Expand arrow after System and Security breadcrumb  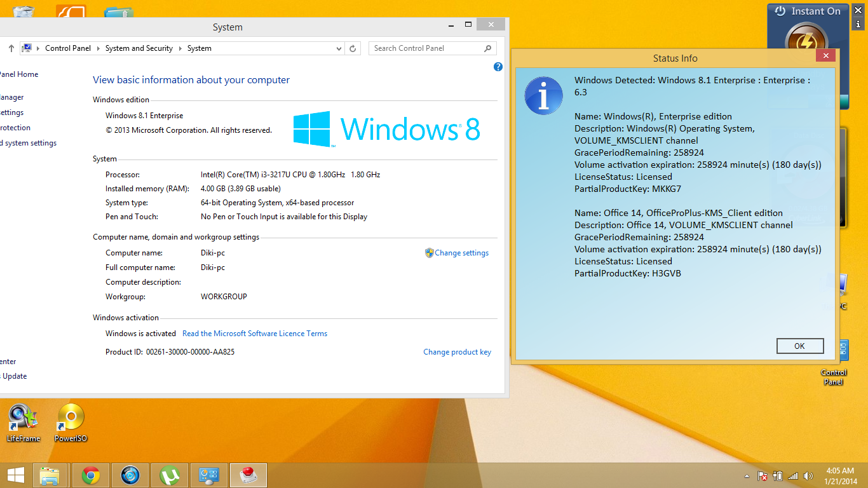[180, 48]
